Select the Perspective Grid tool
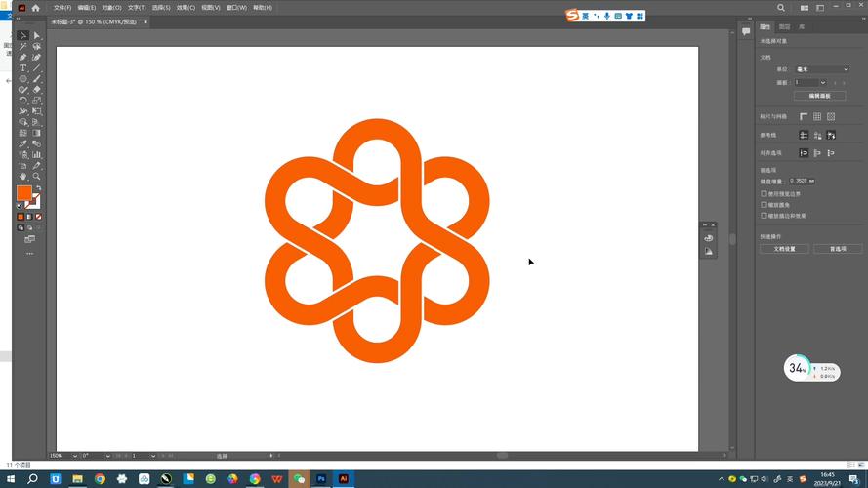Image resolution: width=868 pixels, height=488 pixels. click(x=36, y=122)
